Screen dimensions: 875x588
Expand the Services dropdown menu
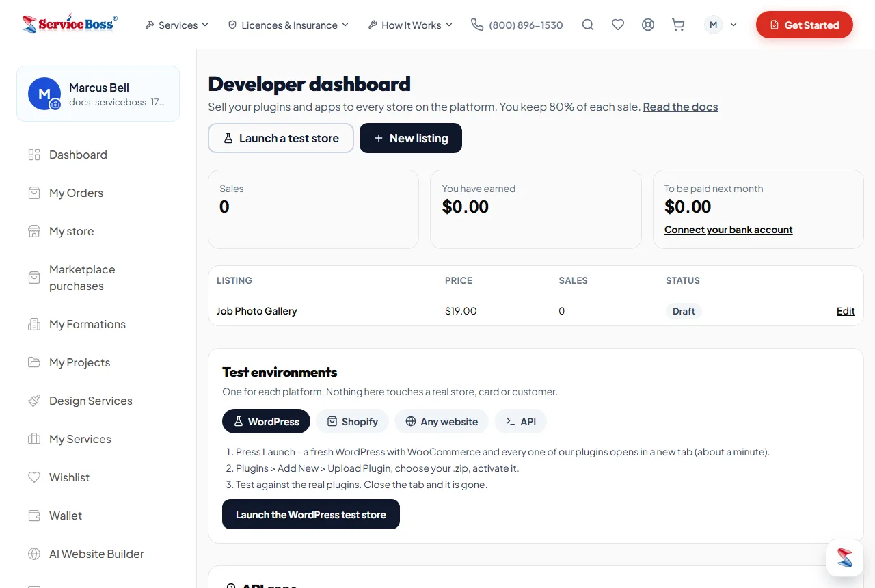177,25
